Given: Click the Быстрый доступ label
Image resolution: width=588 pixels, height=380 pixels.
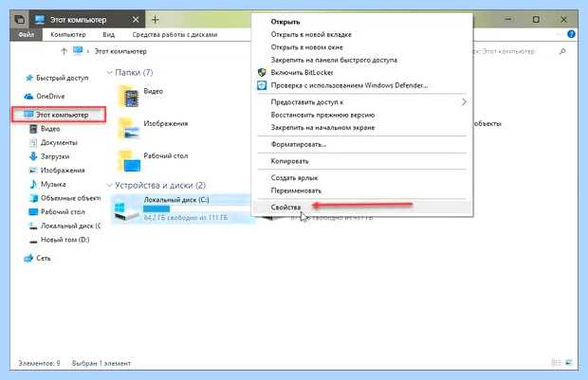Looking at the screenshot, I should click(x=63, y=78).
